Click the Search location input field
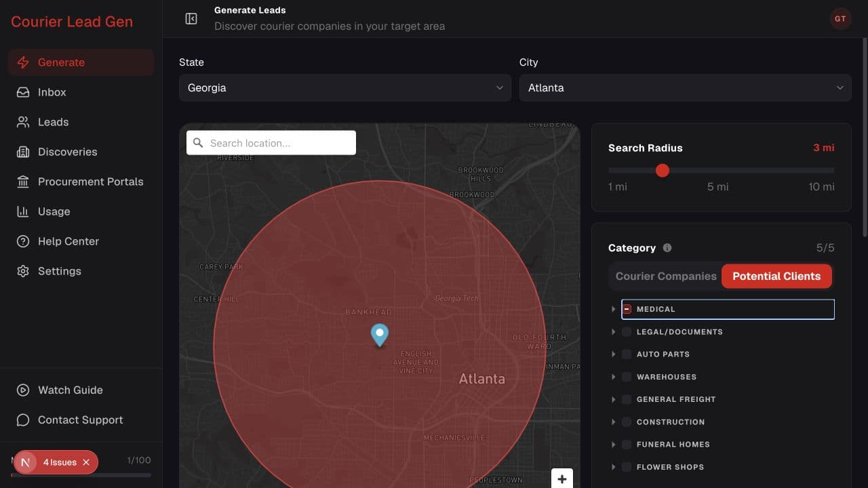Image resolution: width=868 pixels, height=488 pixels. coord(271,143)
